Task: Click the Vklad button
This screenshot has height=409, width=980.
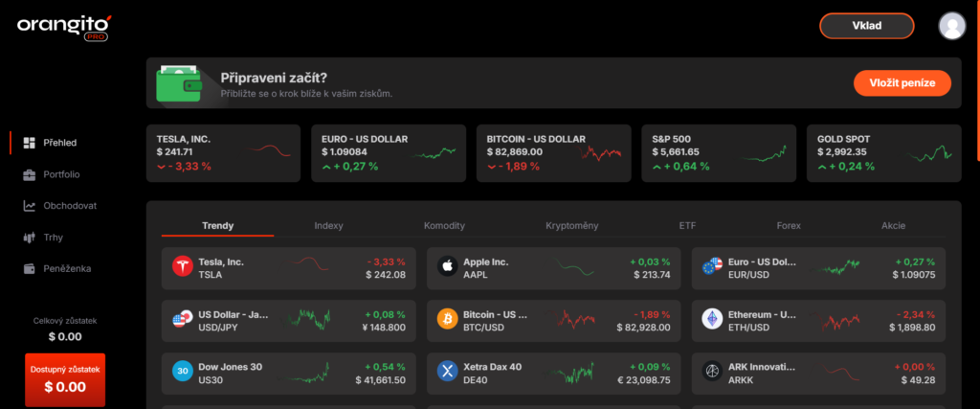Action: tap(867, 26)
